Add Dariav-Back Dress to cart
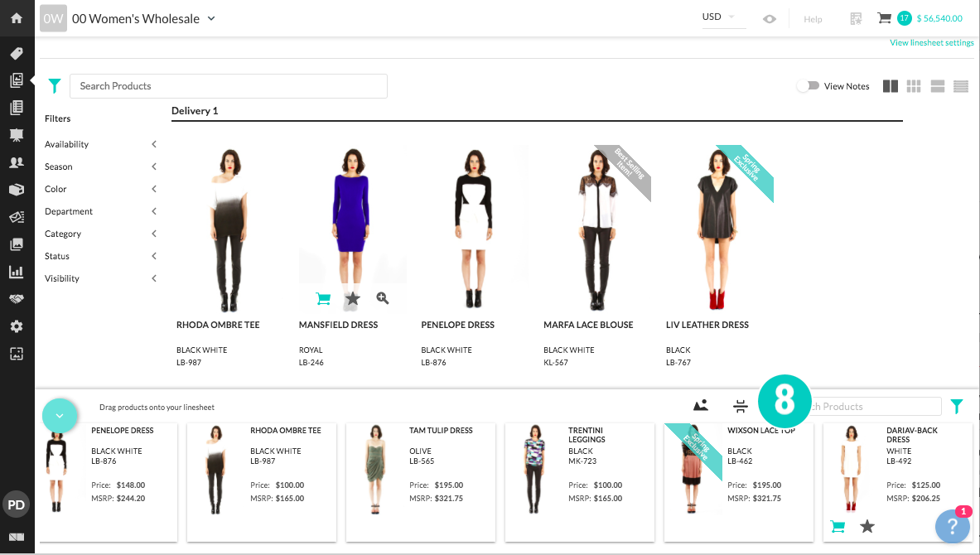 point(838,526)
